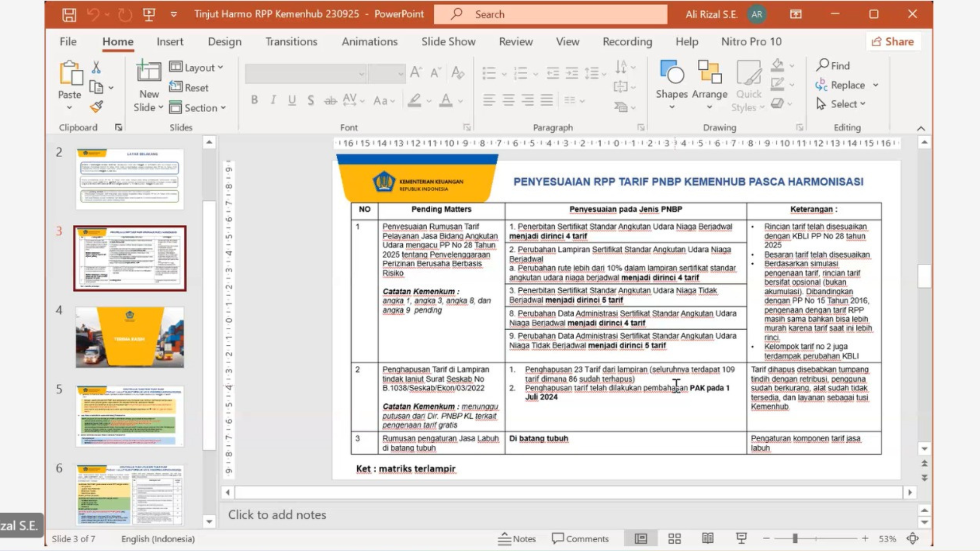
Task: Click the Shapes gallery icon
Action: click(672, 72)
